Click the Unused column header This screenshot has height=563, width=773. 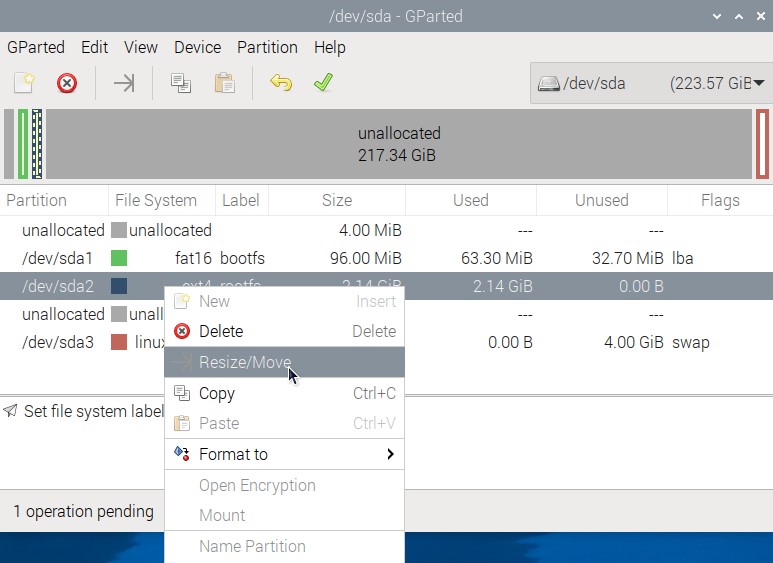[x=601, y=201]
